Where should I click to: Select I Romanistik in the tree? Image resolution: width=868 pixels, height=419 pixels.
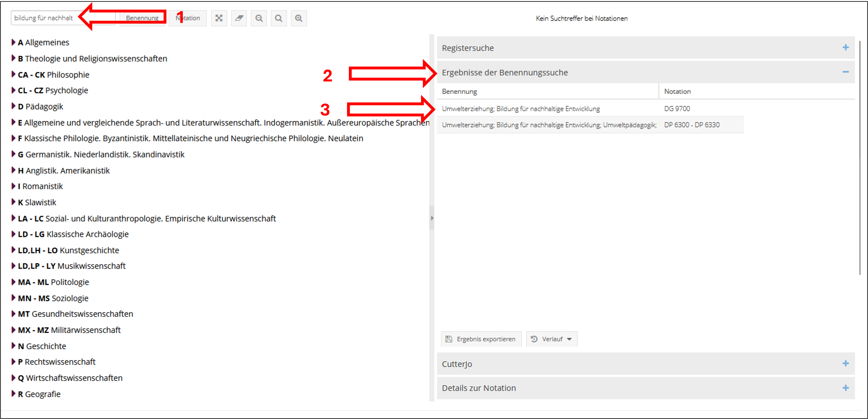40,186
